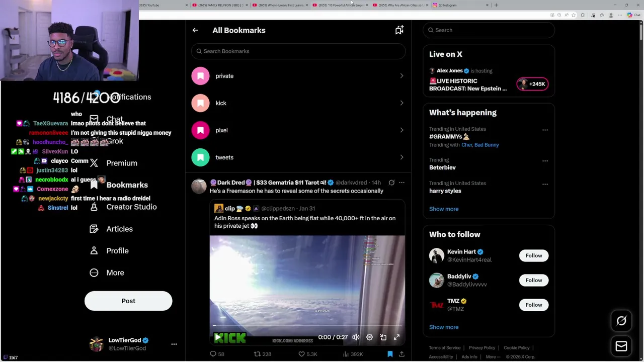Screen dimensions: 644x362
Task: Open Kevin Hart's profile picture
Action: coord(437,255)
